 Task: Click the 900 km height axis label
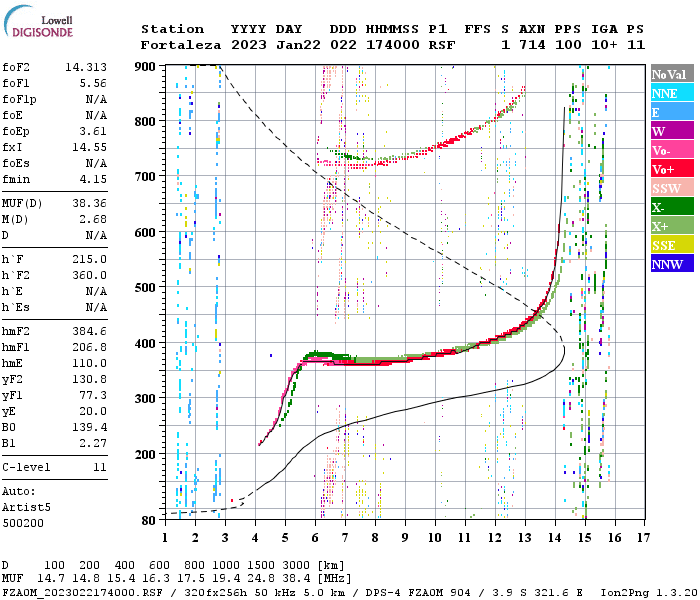point(145,67)
